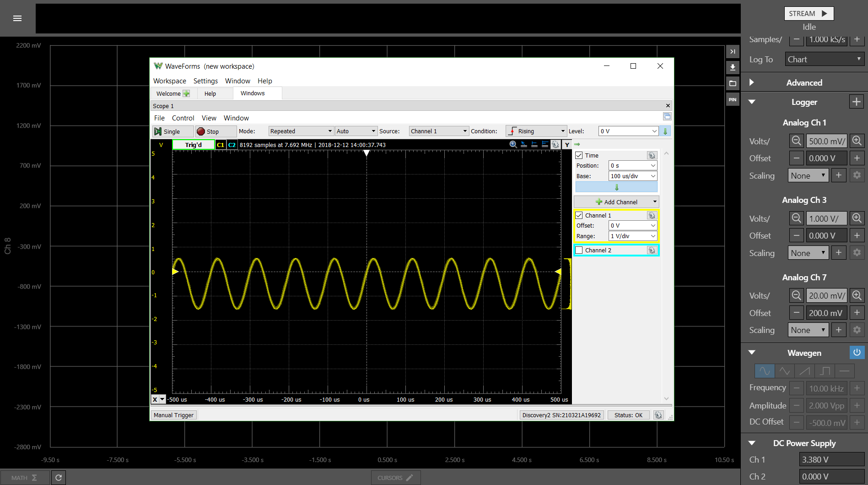Open scope plot options gear icon
Screen dimensions: 868x485
tap(555, 145)
